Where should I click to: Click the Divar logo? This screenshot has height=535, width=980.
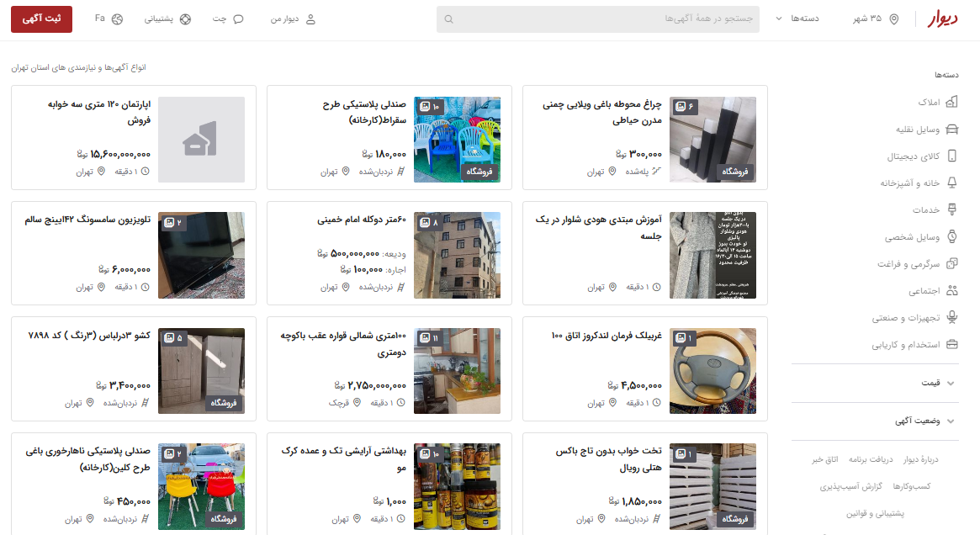coord(942,19)
